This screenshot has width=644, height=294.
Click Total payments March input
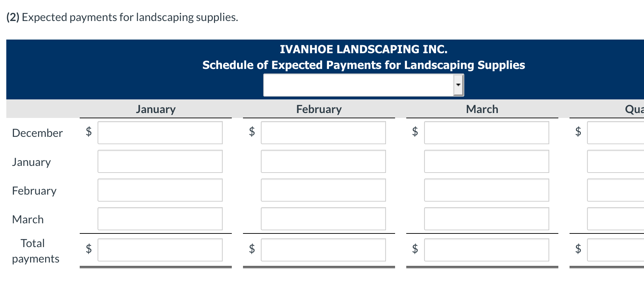click(487, 250)
